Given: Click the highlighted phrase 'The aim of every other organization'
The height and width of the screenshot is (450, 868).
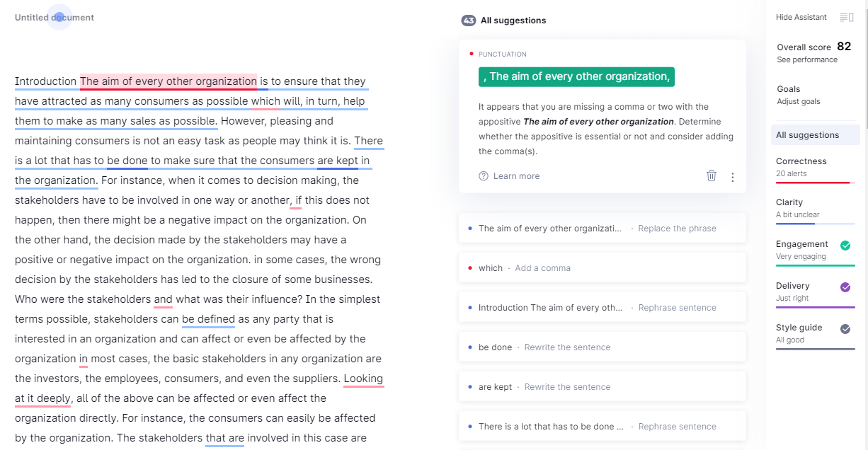Looking at the screenshot, I should coord(169,81).
